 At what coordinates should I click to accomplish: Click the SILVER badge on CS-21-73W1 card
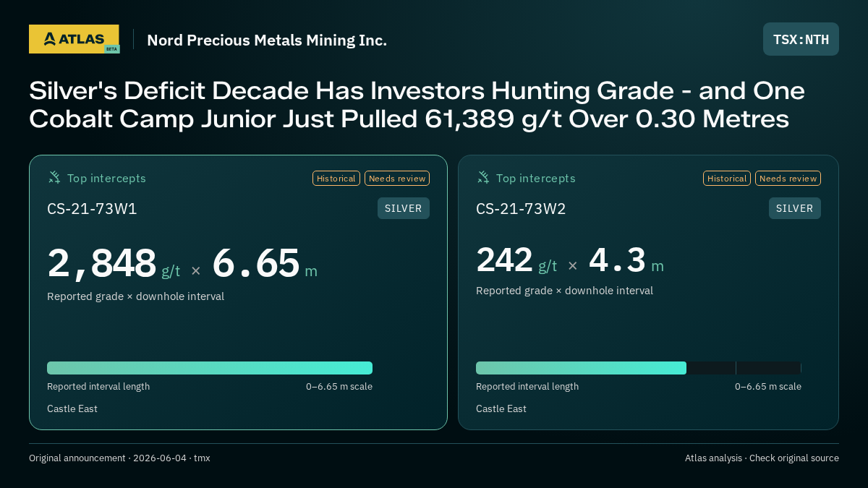pyautogui.click(x=404, y=208)
